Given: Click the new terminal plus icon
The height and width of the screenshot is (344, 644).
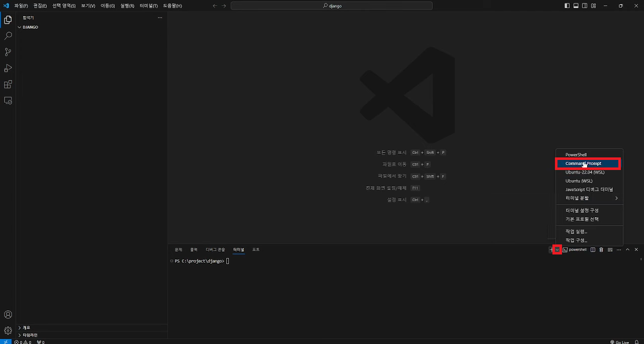Looking at the screenshot, I should tap(551, 249).
